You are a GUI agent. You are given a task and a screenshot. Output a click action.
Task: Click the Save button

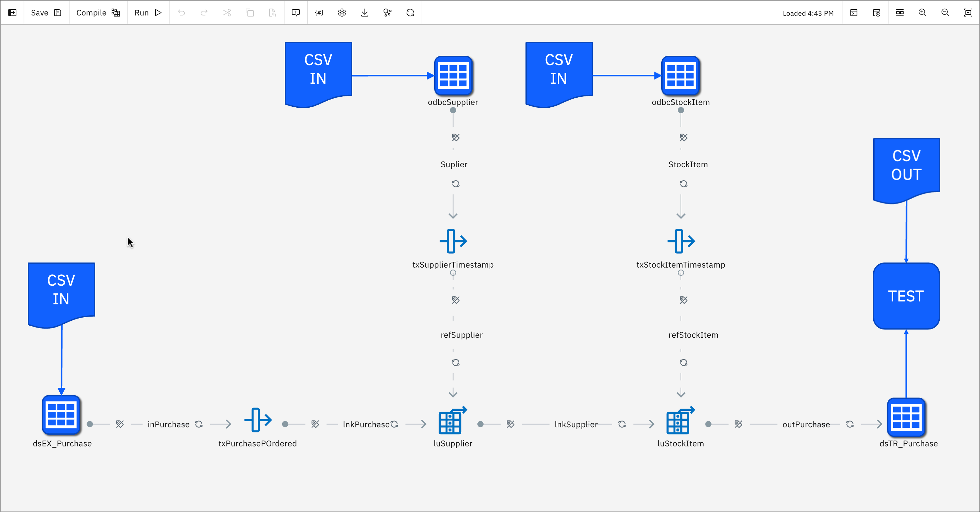tap(46, 13)
